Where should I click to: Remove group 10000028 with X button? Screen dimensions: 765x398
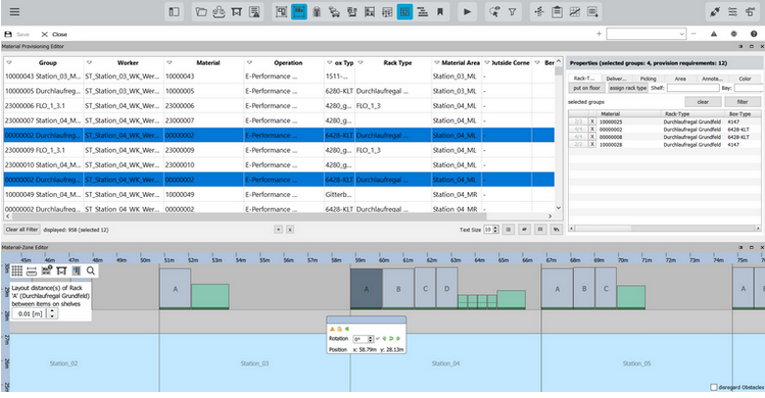click(592, 145)
